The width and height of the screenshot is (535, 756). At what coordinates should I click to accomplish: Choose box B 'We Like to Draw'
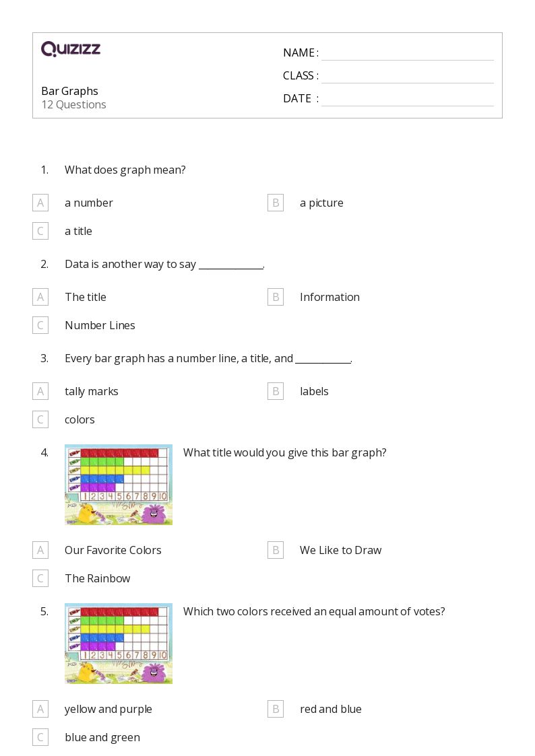coord(276,550)
